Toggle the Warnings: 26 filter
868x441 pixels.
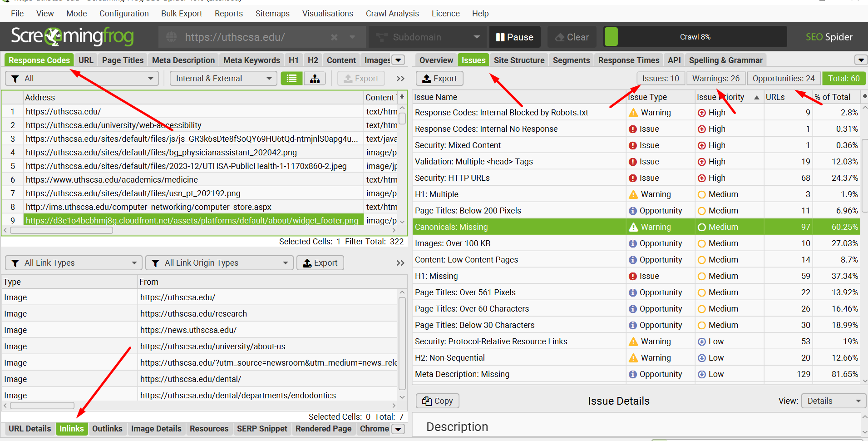(x=715, y=79)
